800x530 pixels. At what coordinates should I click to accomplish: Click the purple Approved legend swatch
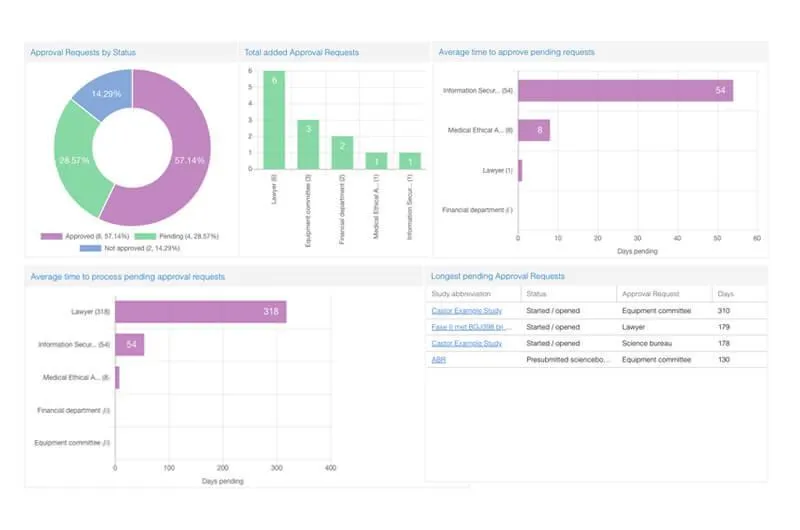tap(52, 236)
